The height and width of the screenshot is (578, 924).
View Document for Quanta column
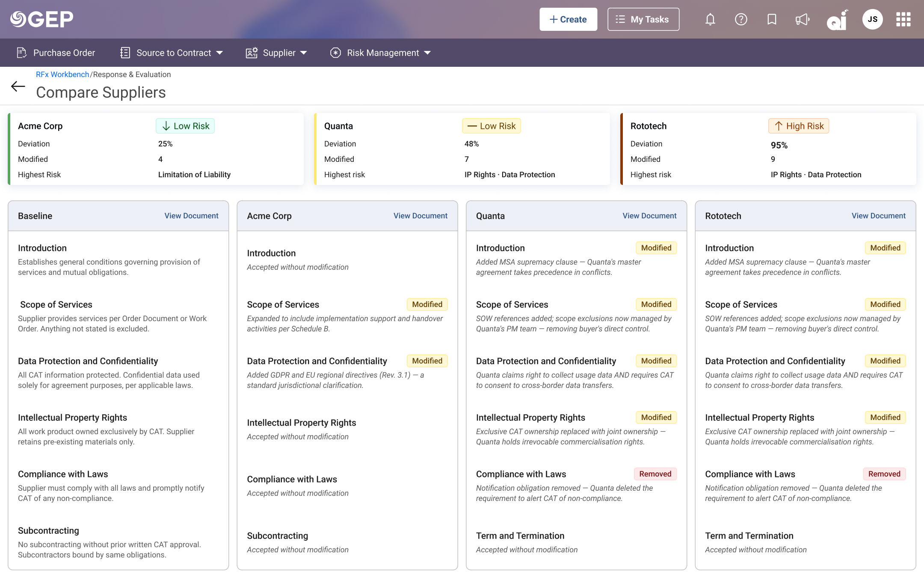(649, 216)
